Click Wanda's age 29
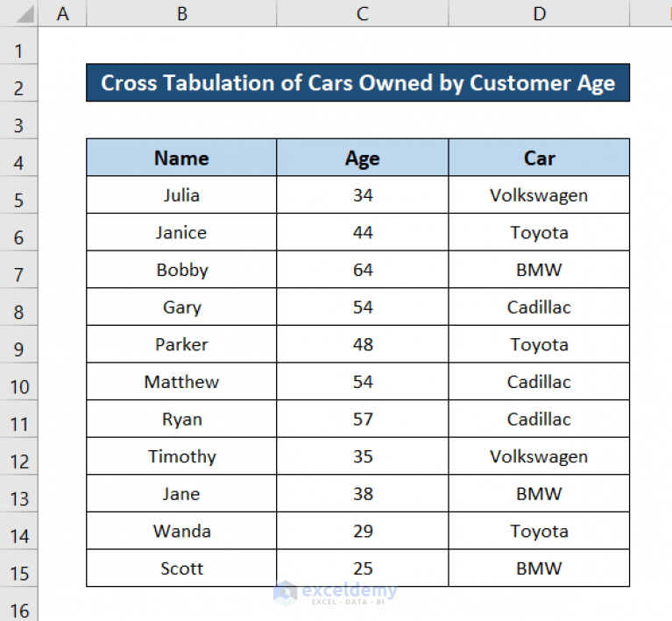672x621 pixels. 363,531
